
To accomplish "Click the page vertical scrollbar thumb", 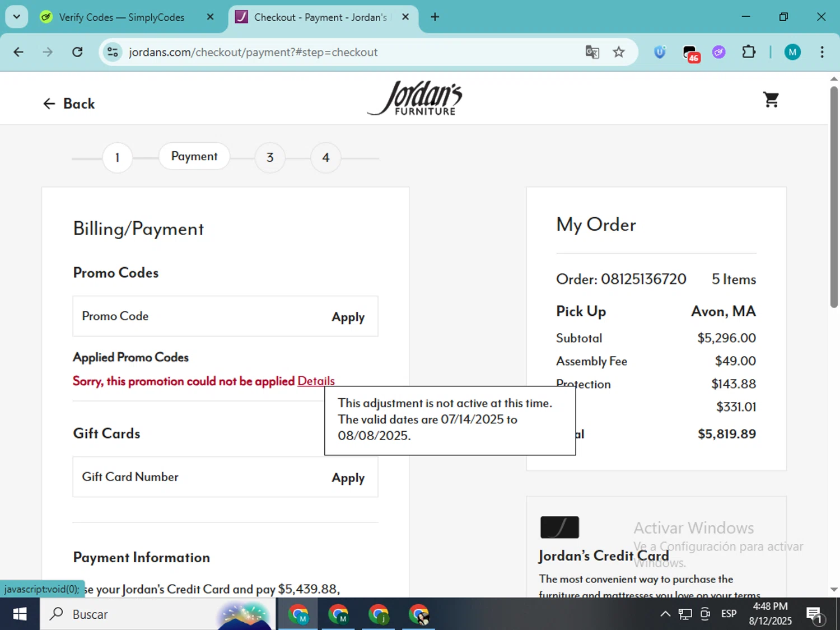I will pos(834,196).
